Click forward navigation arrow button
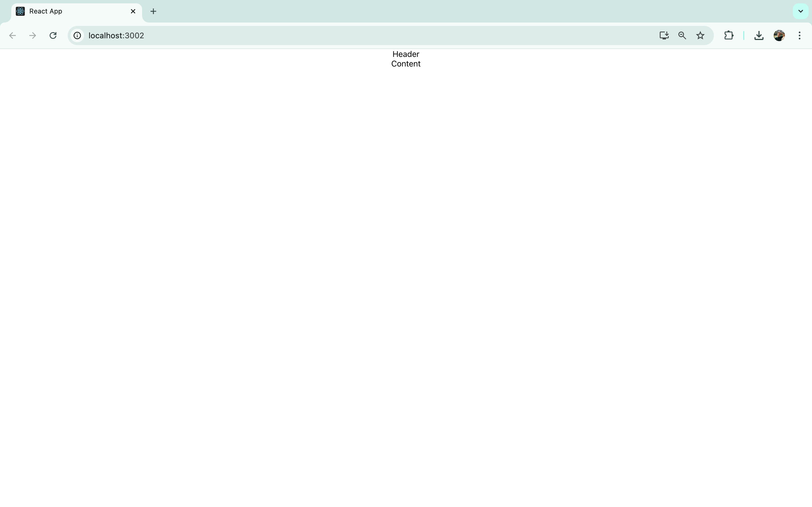 click(32, 35)
